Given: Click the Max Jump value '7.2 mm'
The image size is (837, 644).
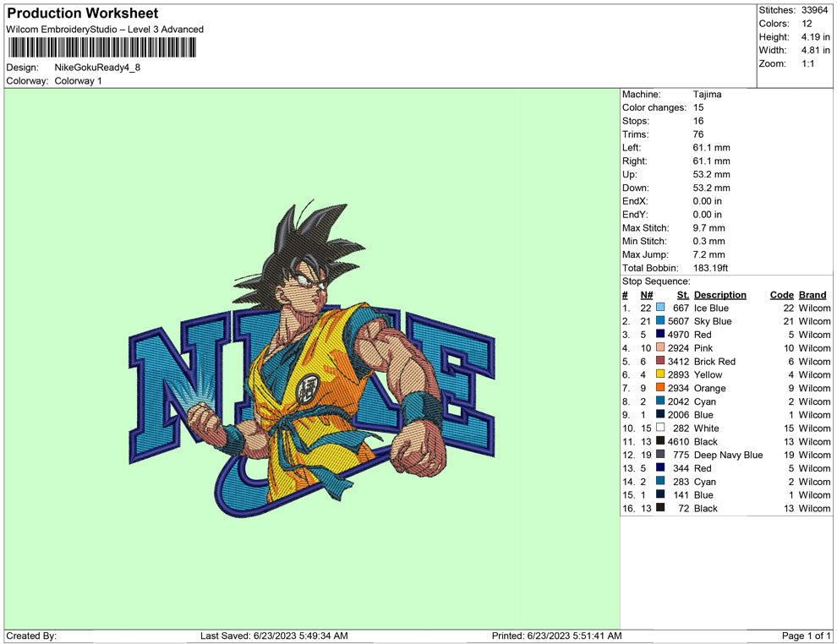Looking at the screenshot, I should coord(708,254).
